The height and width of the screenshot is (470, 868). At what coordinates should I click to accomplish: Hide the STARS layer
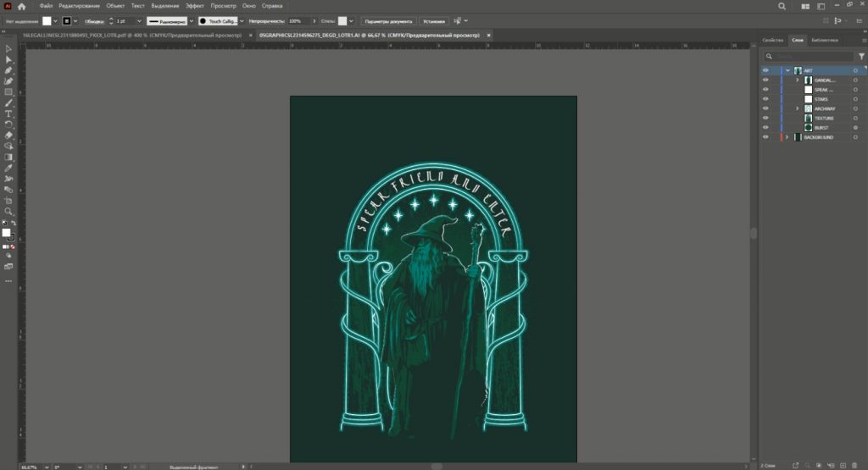click(765, 99)
